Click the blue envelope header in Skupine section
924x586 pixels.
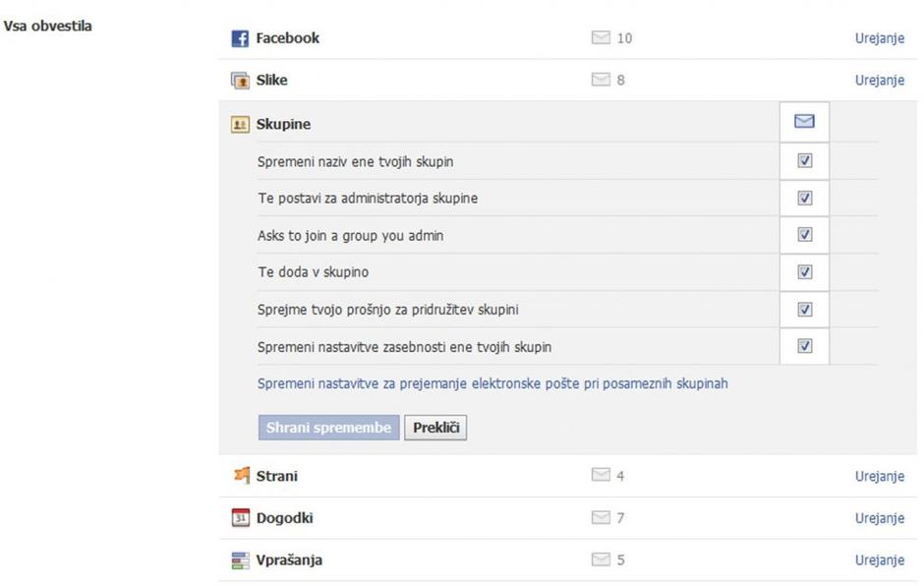[803, 123]
